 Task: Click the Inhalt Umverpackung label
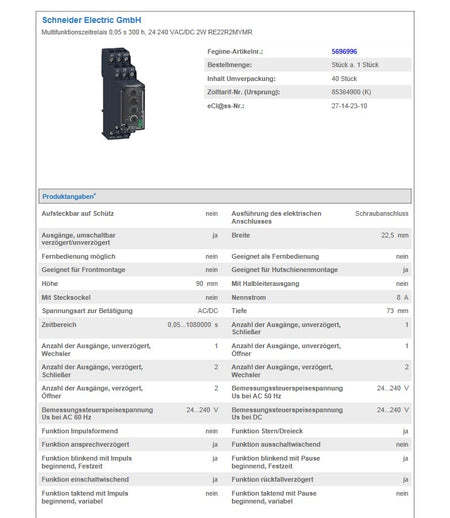[x=241, y=79]
